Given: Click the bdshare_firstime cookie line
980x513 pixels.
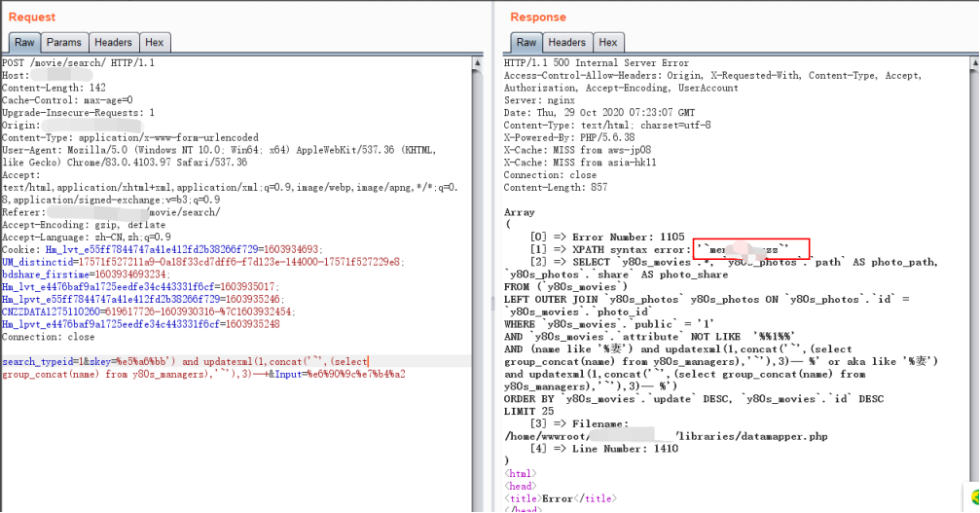Looking at the screenshot, I should tap(87, 275).
